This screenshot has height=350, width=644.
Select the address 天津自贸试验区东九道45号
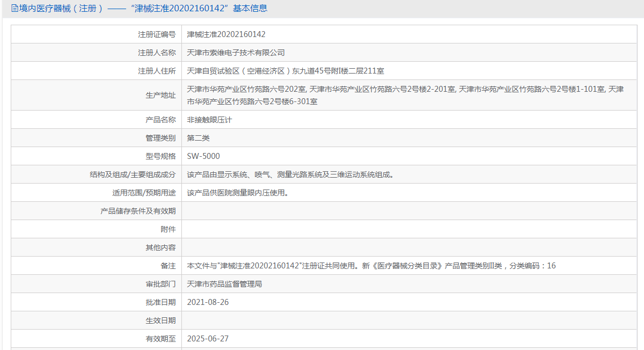tap(285, 71)
